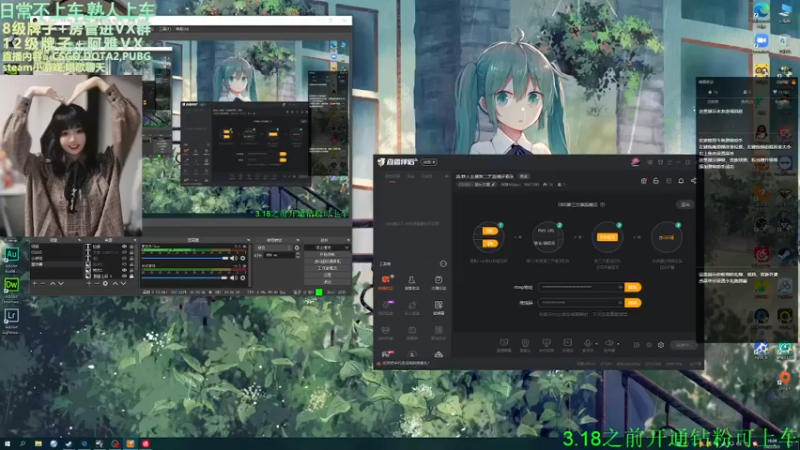The image size is (800, 450).
Task: Click the OBS Scenes dock header arrow
Action: [x=79, y=240]
